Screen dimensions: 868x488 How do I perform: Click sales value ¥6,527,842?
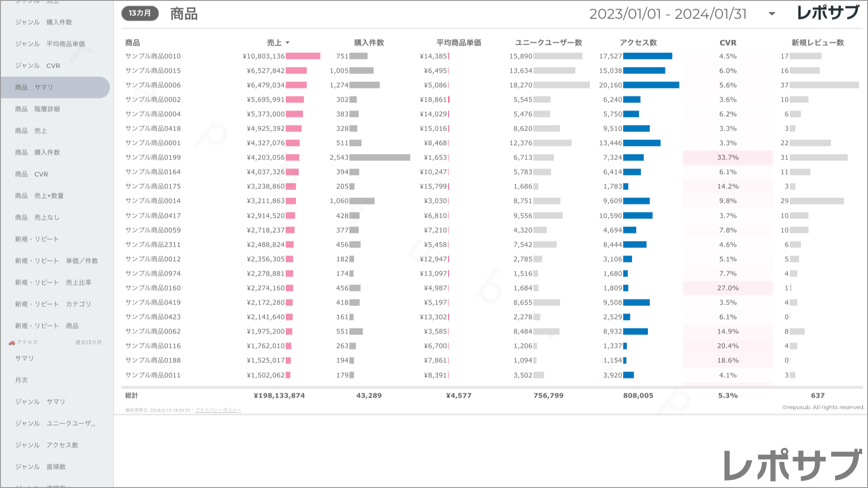click(x=266, y=71)
